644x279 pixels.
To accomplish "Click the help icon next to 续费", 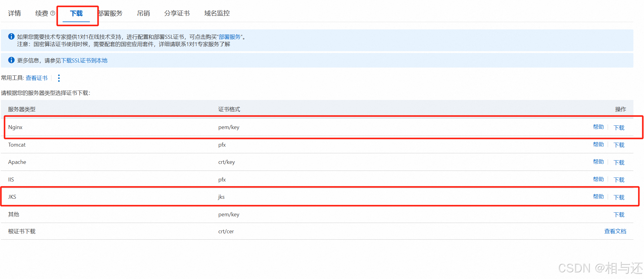I will (x=53, y=13).
